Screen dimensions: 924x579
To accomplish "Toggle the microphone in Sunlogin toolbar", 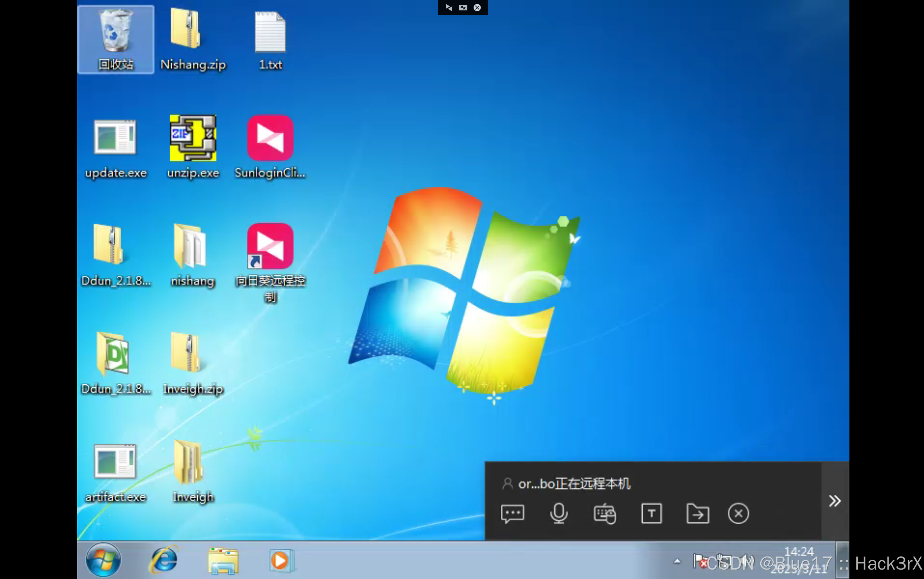I will point(559,513).
